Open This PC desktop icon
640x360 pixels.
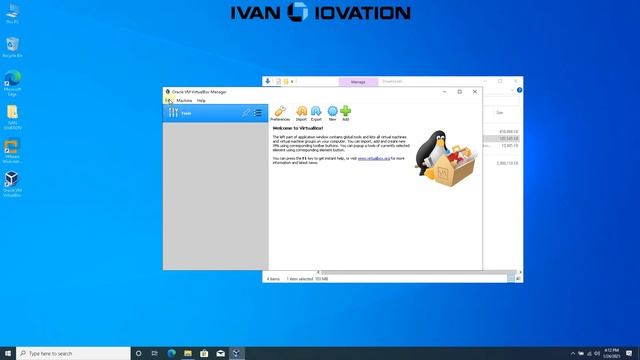coord(12,13)
